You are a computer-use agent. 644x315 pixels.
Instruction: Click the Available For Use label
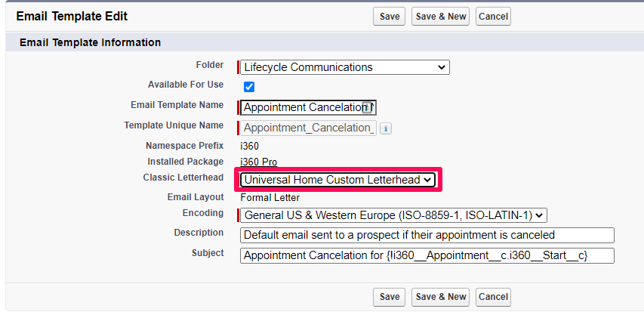click(x=186, y=85)
